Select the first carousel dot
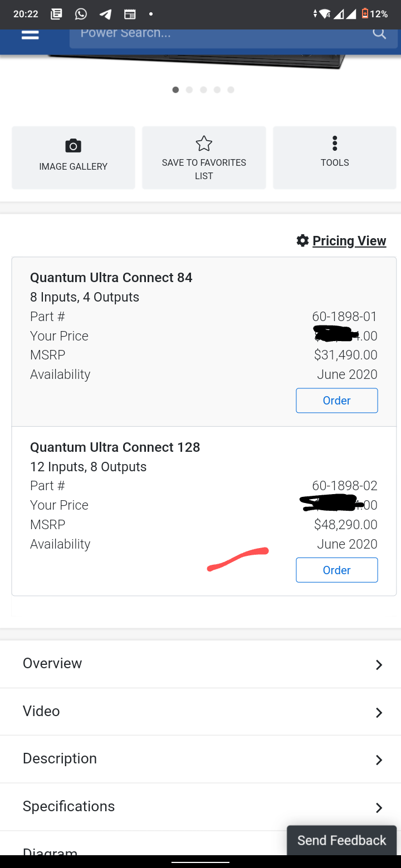 point(175,90)
